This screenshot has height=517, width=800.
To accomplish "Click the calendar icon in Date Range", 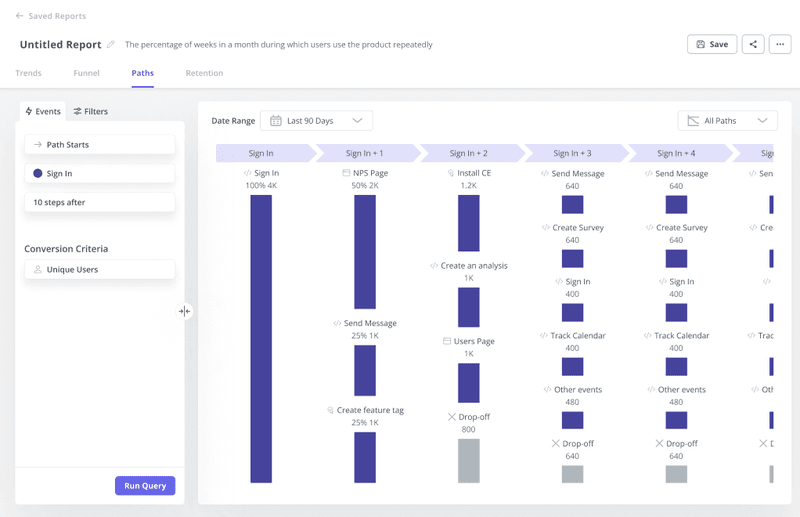I will pos(275,121).
